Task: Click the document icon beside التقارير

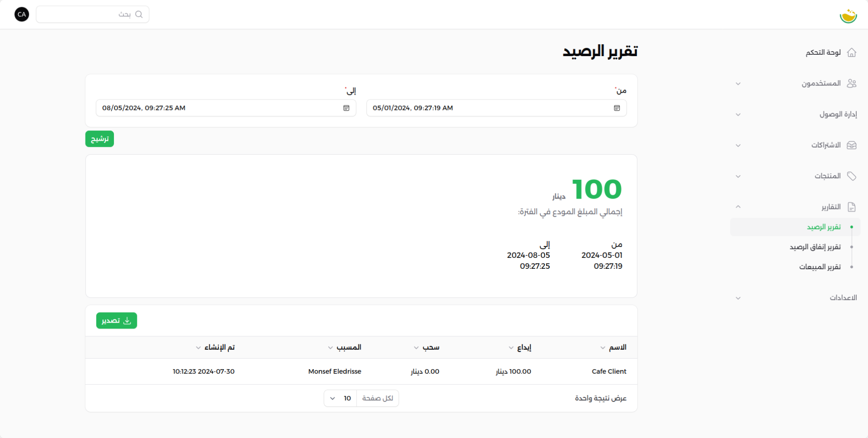Action: pos(852,207)
